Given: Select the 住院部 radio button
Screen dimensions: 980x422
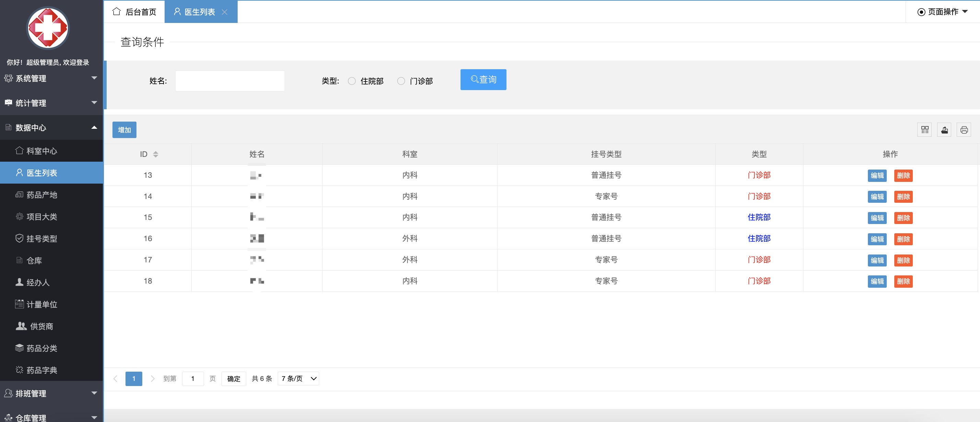Looking at the screenshot, I should coord(352,81).
